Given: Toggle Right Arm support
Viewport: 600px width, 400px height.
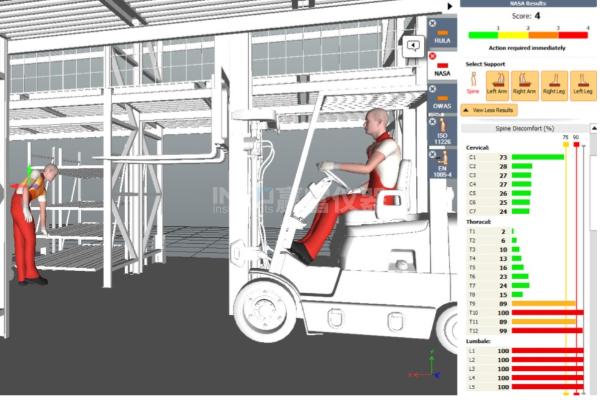Looking at the screenshot, I should tap(525, 83).
